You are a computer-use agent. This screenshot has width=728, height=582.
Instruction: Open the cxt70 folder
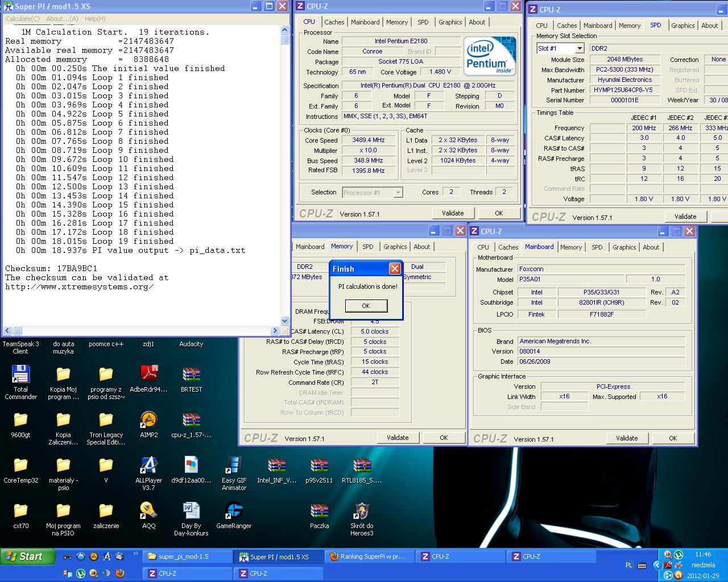(20, 515)
